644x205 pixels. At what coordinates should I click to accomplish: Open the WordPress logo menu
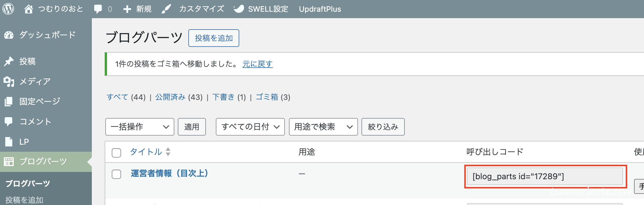click(x=8, y=9)
